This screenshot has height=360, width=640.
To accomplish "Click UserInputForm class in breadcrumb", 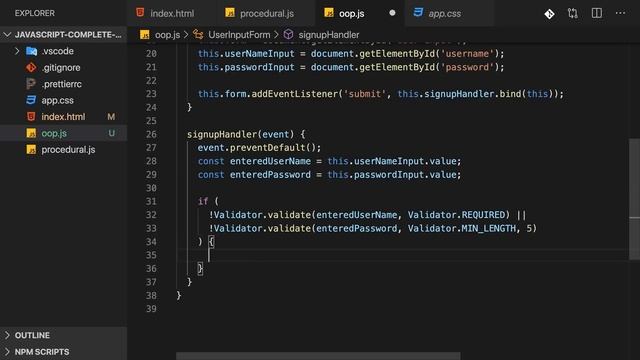I will [x=239, y=35].
